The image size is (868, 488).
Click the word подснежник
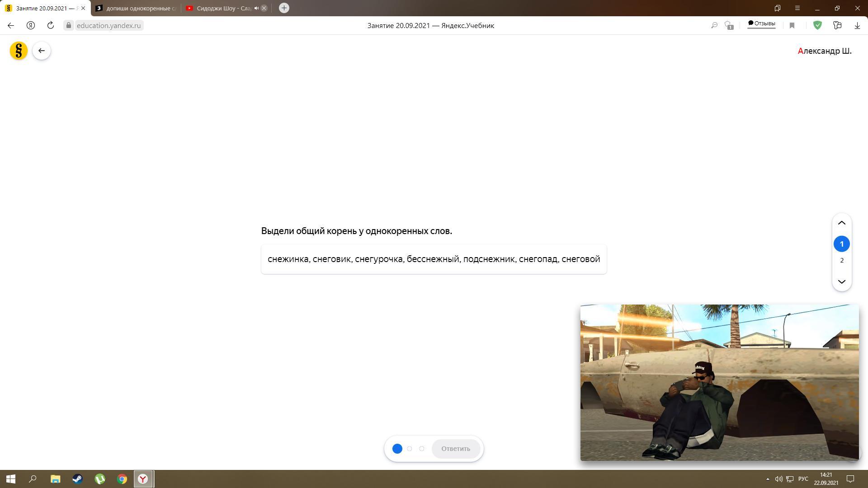[489, 259]
